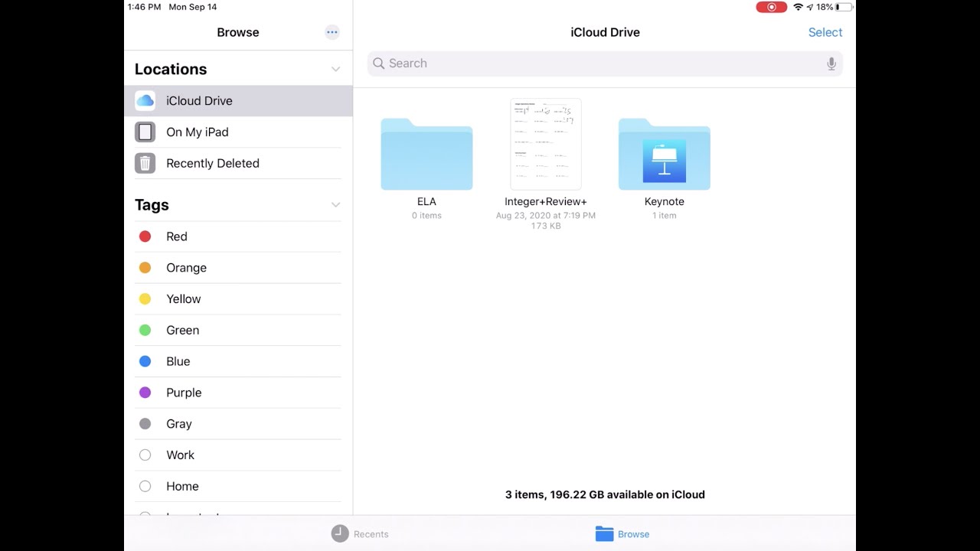Image resolution: width=980 pixels, height=551 pixels.
Task: Click the Tags heading
Action: pyautogui.click(x=152, y=205)
